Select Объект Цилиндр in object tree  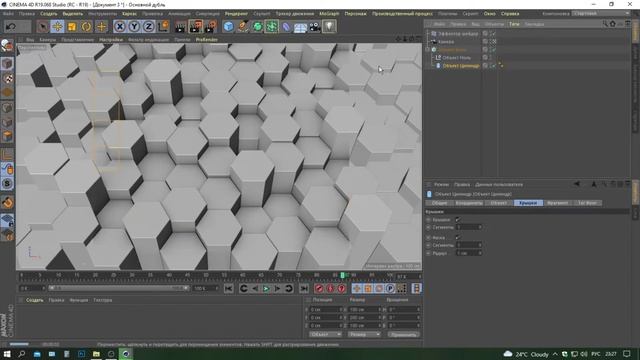pos(461,65)
